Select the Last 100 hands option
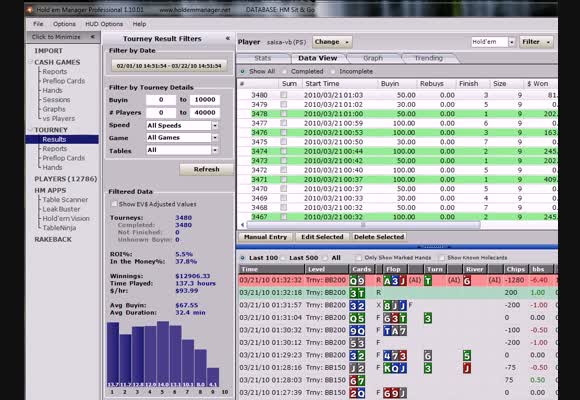The image size is (580, 400). pos(243,258)
